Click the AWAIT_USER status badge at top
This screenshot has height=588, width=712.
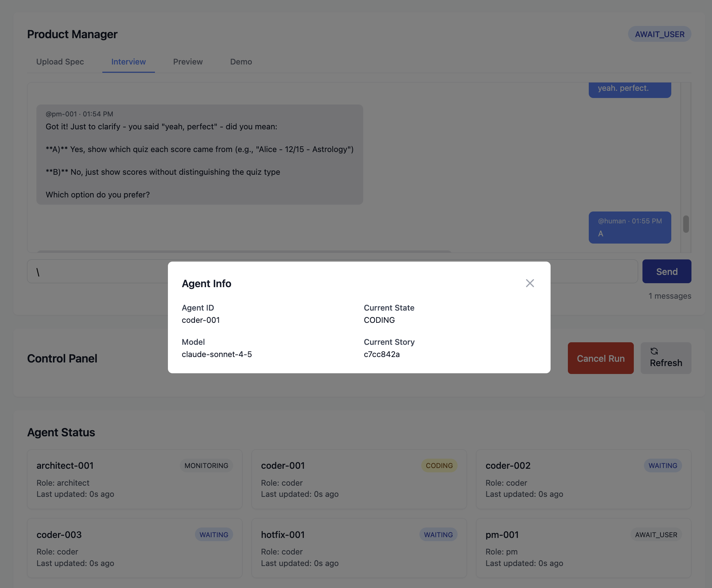659,34
